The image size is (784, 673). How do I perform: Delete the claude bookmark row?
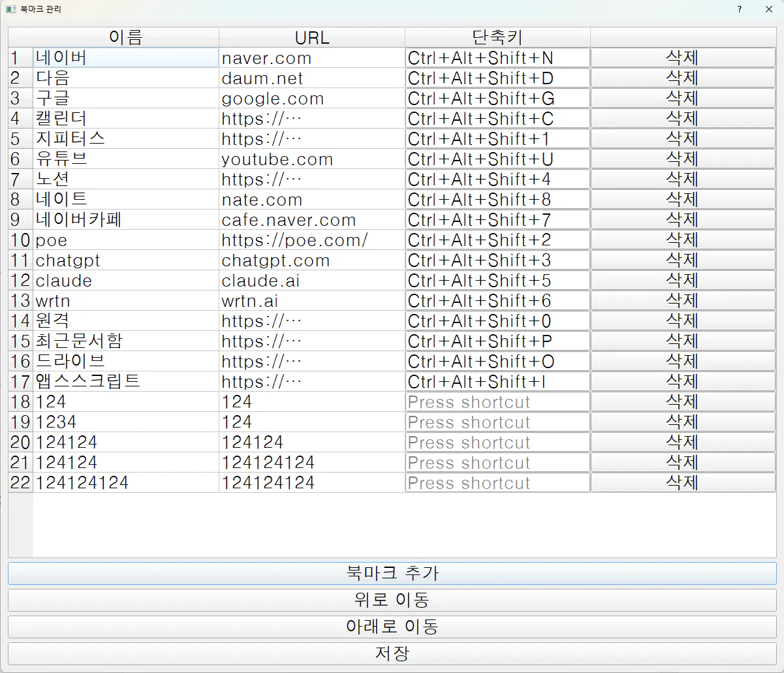[683, 280]
